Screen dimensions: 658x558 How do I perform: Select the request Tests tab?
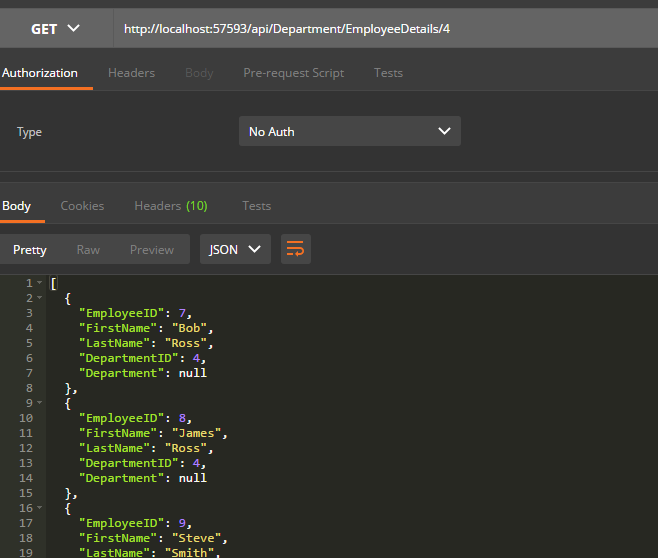pos(388,73)
